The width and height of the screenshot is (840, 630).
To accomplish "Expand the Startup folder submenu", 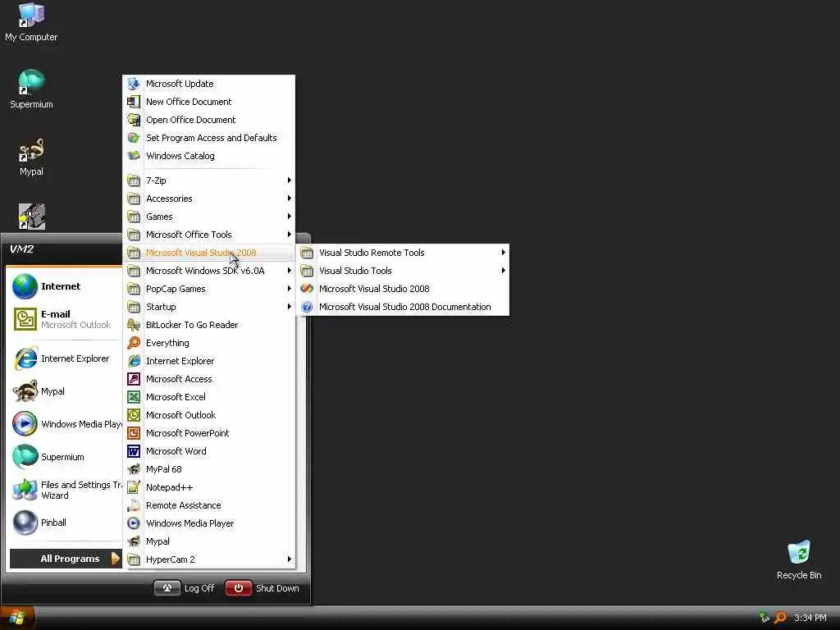I will [x=209, y=307].
